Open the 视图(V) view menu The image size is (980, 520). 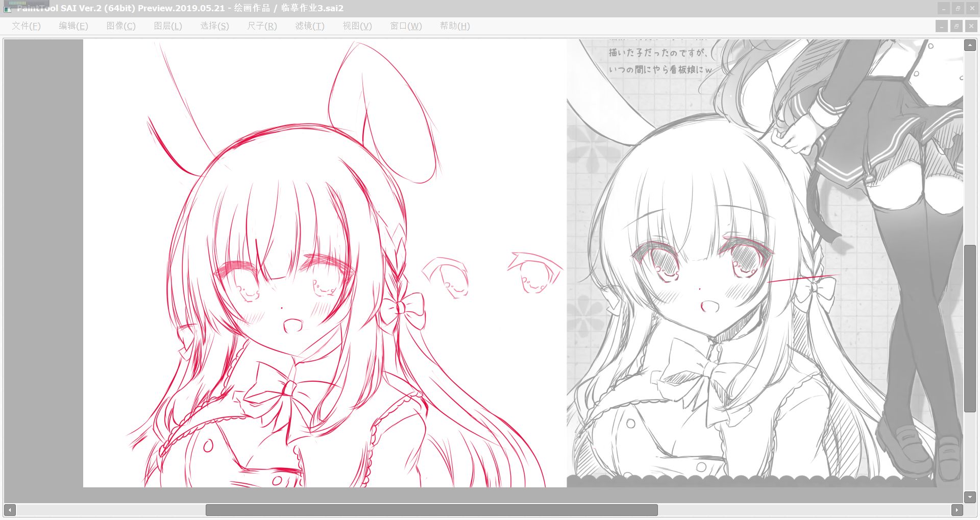click(357, 26)
